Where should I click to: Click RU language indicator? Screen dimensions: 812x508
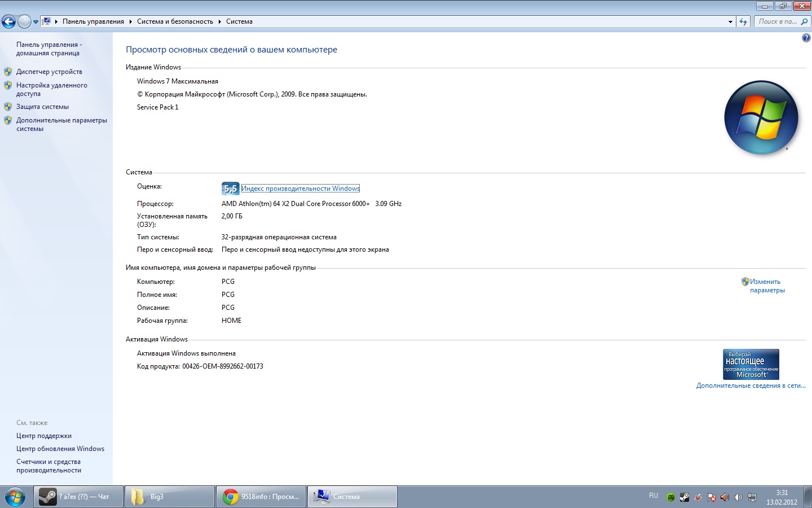coord(654,496)
